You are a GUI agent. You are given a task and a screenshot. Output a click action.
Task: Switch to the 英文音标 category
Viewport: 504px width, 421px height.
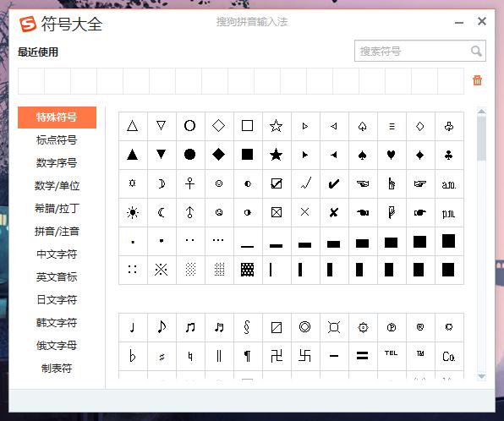click(x=57, y=277)
